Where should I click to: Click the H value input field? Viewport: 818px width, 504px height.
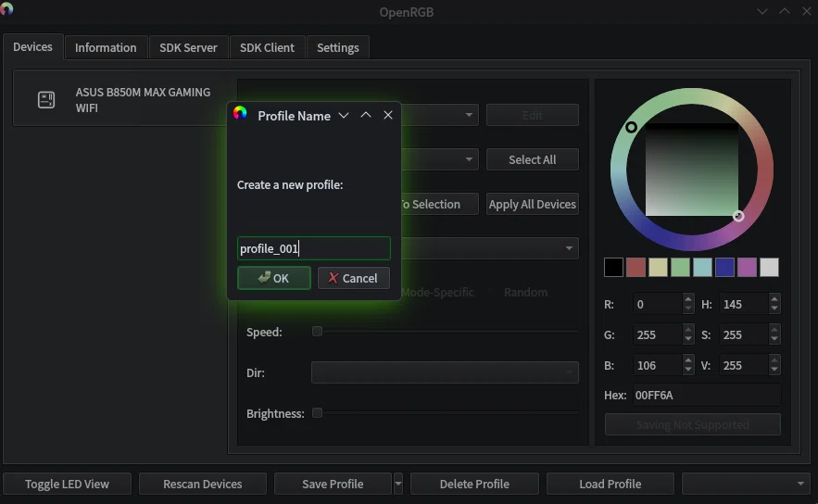coord(743,304)
